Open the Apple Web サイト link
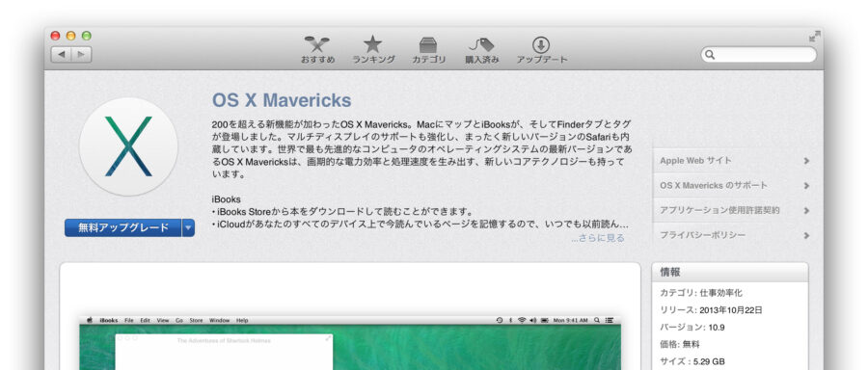This screenshot has width=868, height=370. [695, 160]
